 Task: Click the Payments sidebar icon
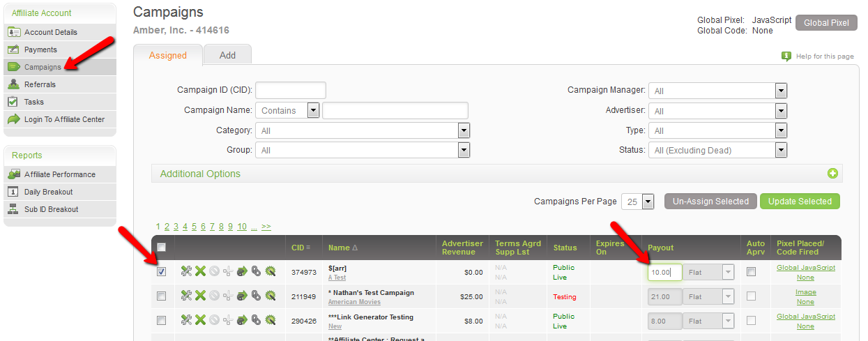tap(13, 50)
